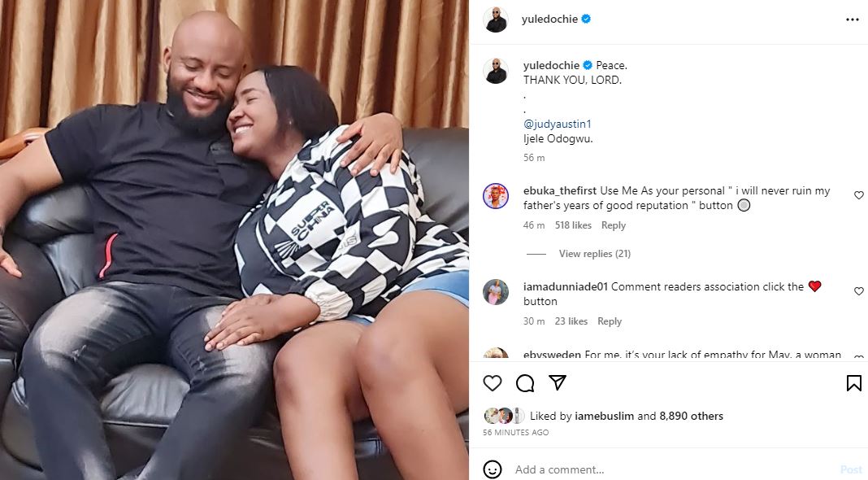Open emoji picker in comment box
The width and height of the screenshot is (868, 480).
coord(493,469)
